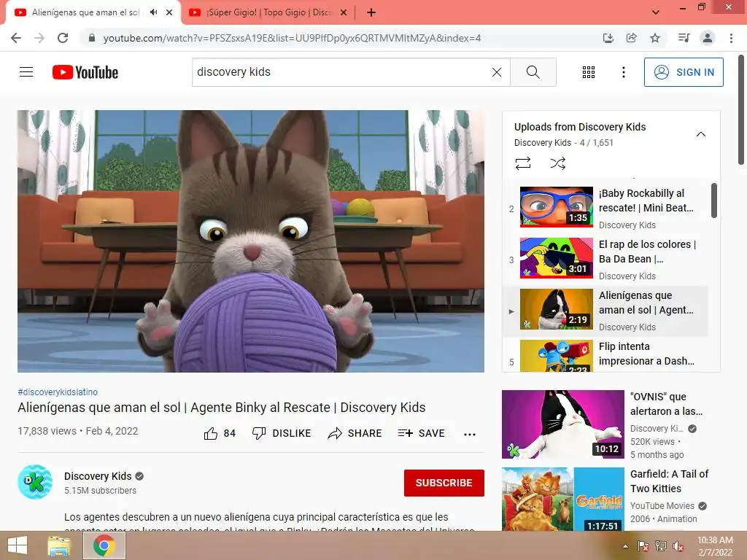Clear the search box text

tap(496, 72)
